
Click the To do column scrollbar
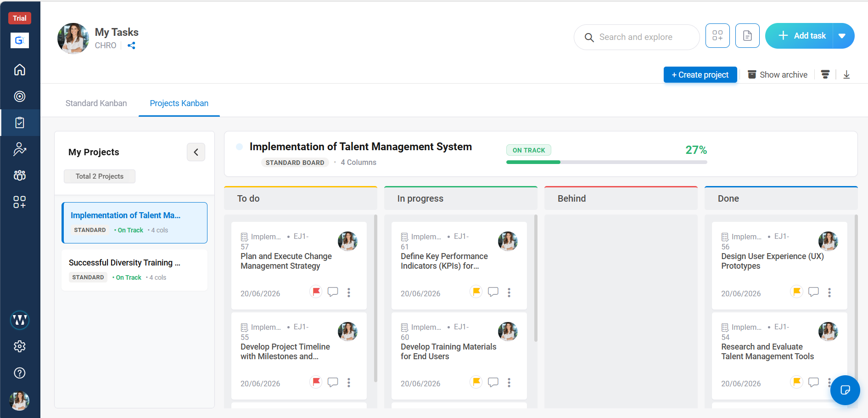375,299
